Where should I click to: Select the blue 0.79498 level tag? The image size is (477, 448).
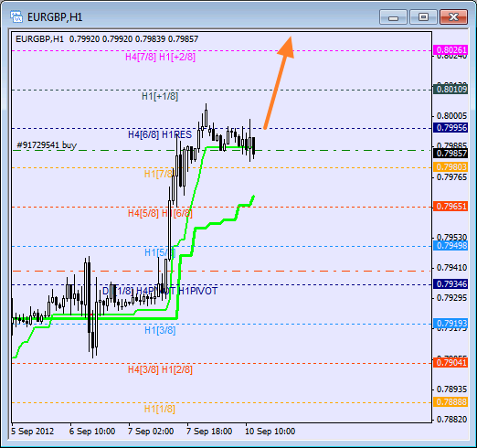coord(450,245)
